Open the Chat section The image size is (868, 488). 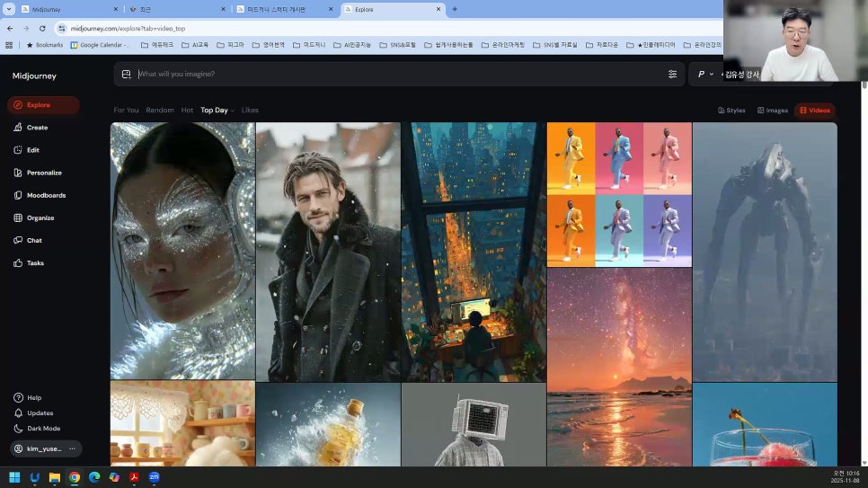tap(34, 240)
